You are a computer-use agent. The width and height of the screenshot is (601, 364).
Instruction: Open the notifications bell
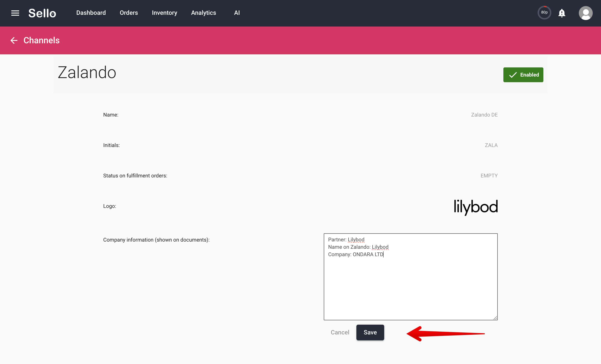(x=562, y=13)
